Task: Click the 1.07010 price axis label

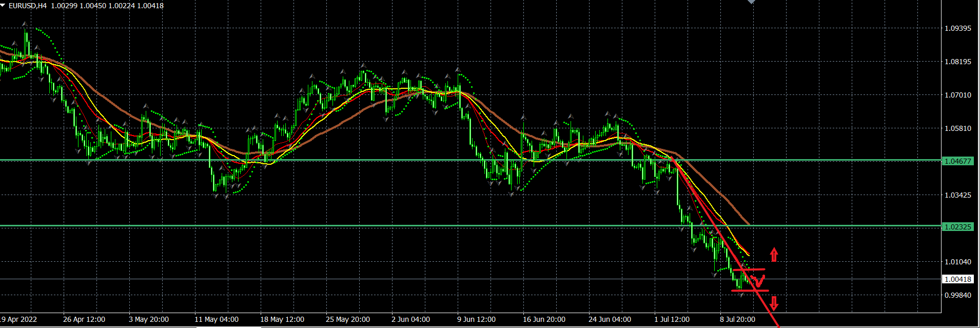Action: [x=958, y=95]
